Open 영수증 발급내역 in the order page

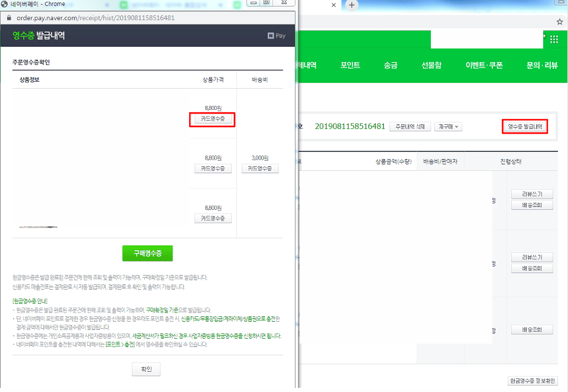tap(525, 127)
